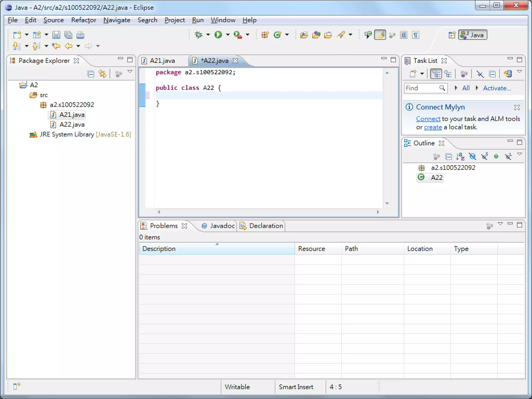Screen dimensions: 532x399
Task: Switch to the A21.java editor tab
Action: tap(162, 61)
